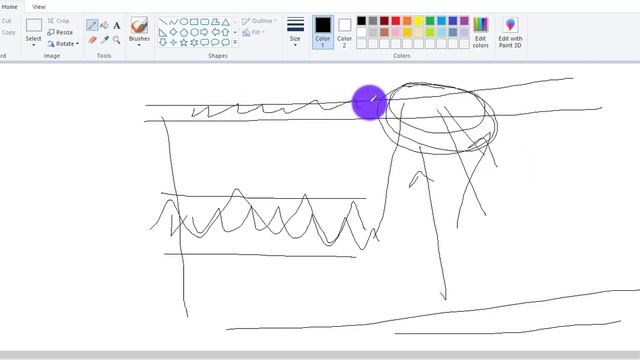
Task: Choose the Oval shape
Action: (184, 22)
